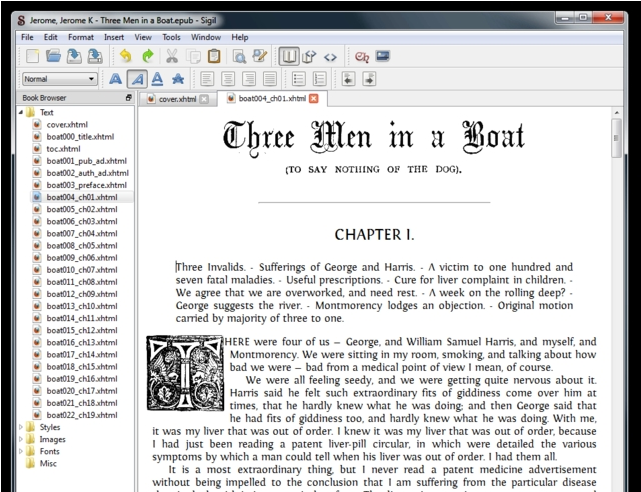This screenshot has height=492, width=641.
Task: Increase the indent level
Action: click(369, 79)
